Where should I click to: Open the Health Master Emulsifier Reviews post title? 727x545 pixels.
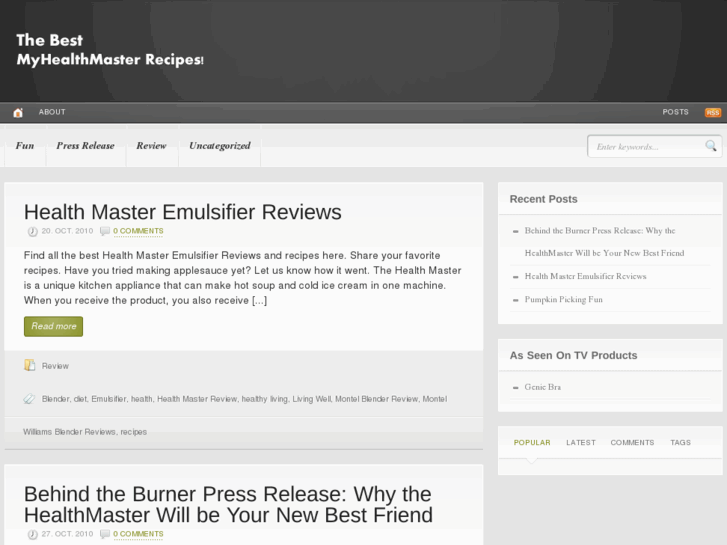(182, 212)
